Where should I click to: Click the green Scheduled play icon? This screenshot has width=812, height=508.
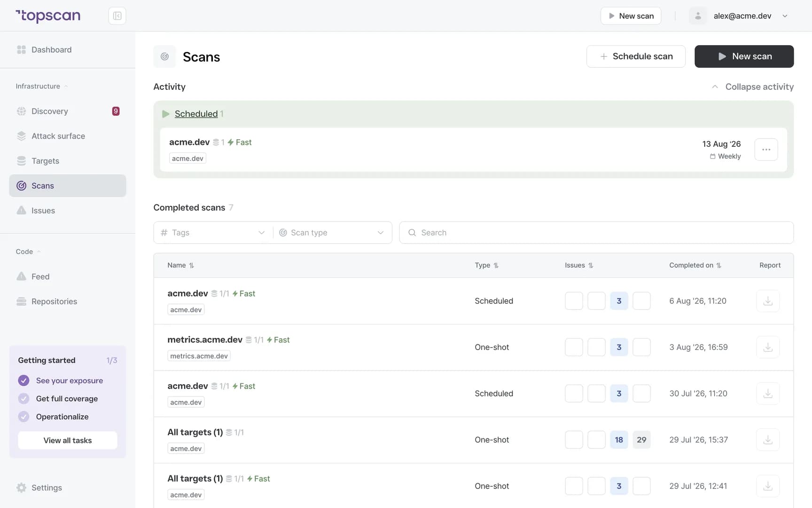tap(165, 114)
